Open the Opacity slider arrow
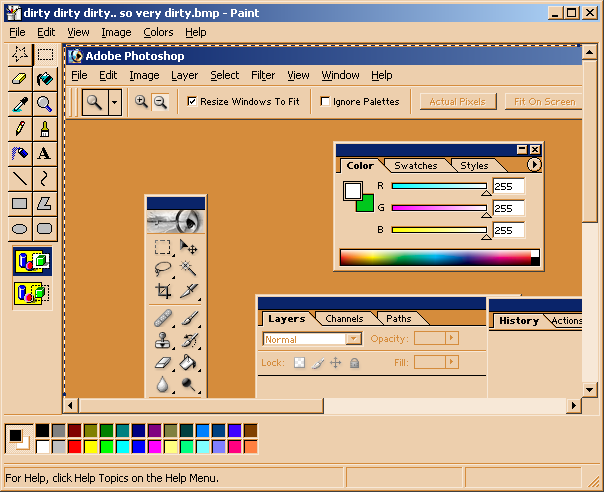Image resolution: width=604 pixels, height=492 pixels. tap(452, 338)
